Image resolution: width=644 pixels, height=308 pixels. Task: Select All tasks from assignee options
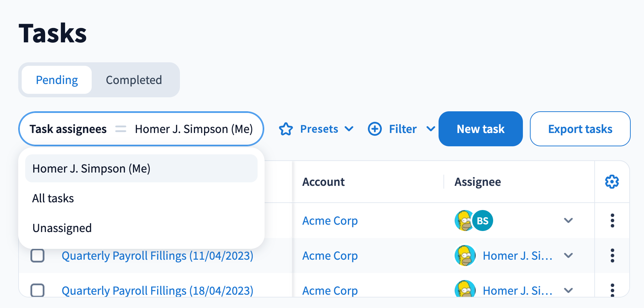click(x=53, y=198)
